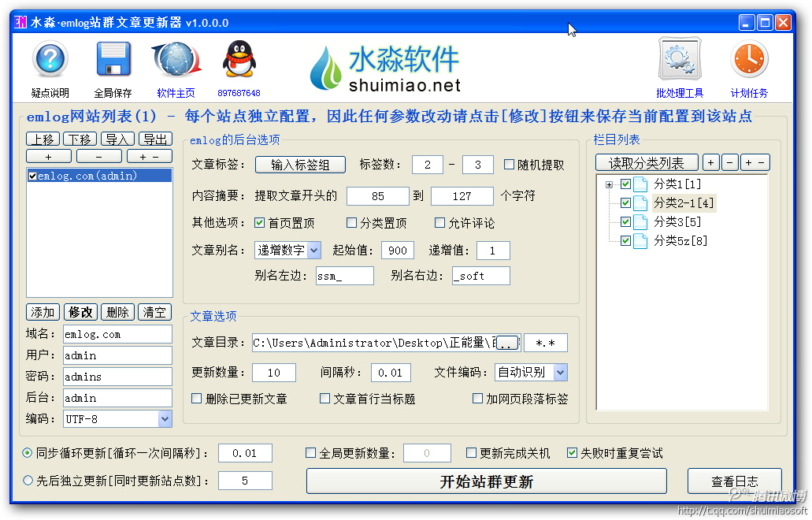Check 删除已更新文章 option

click(x=197, y=399)
